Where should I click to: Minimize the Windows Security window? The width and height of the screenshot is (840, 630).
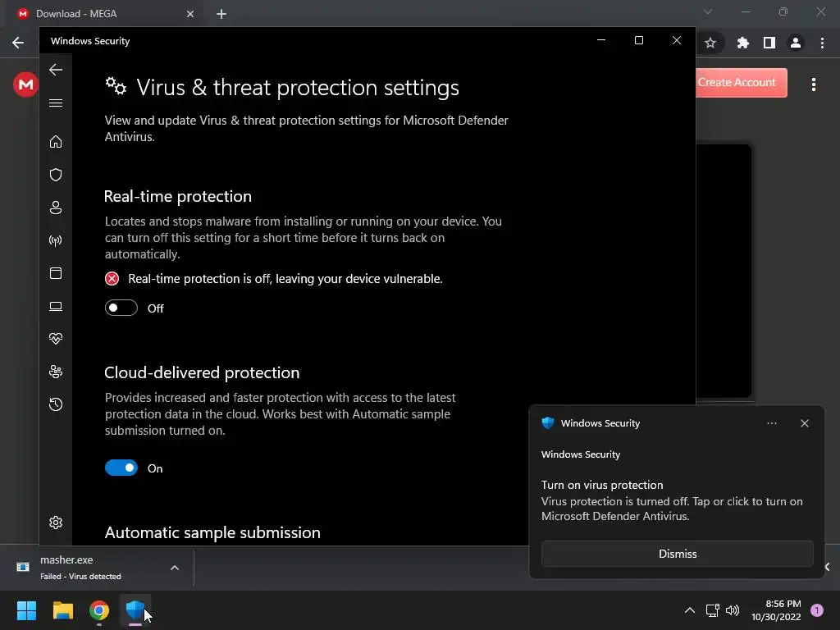601,41
